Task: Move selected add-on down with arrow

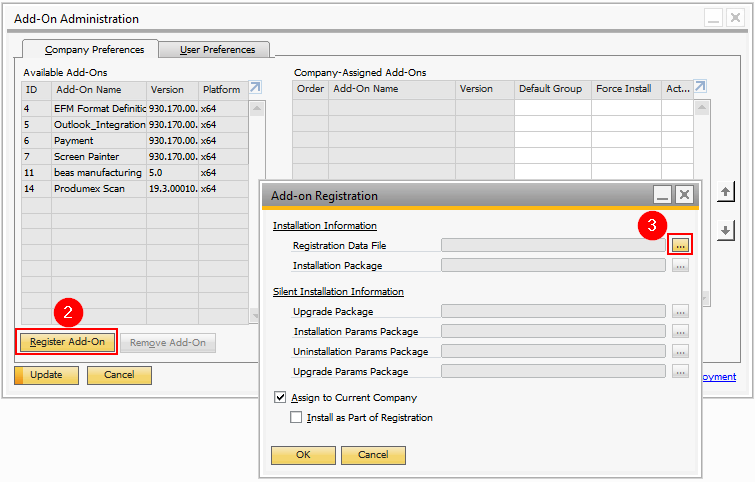Action: [x=727, y=230]
